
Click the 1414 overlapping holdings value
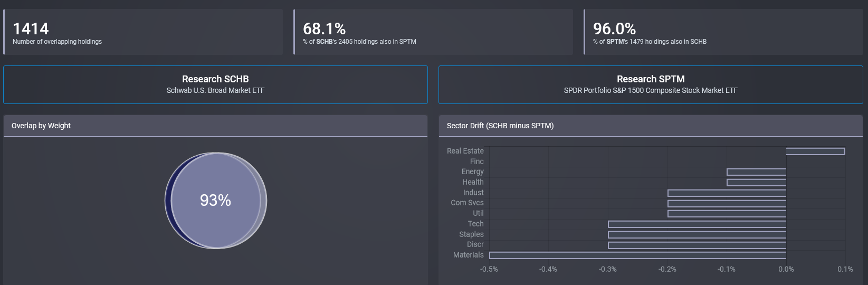[31, 28]
